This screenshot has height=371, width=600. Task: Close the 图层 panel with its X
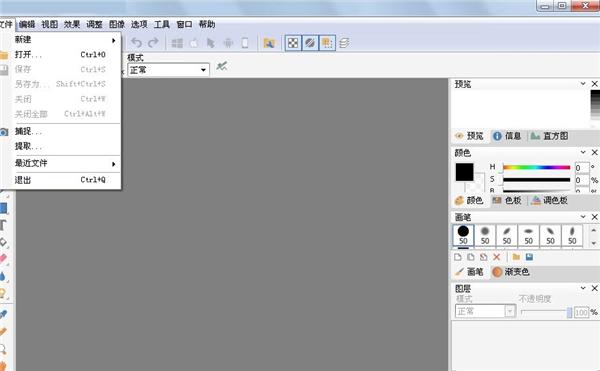[594, 288]
